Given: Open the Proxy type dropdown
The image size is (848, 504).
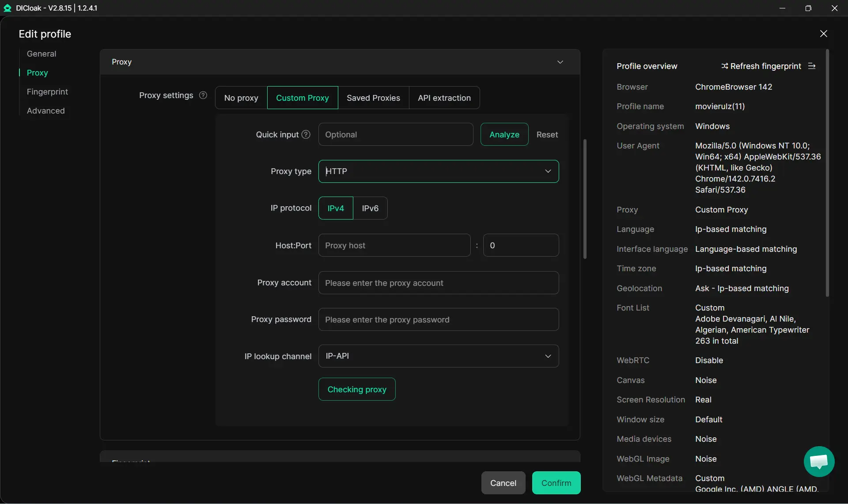Looking at the screenshot, I should [438, 171].
